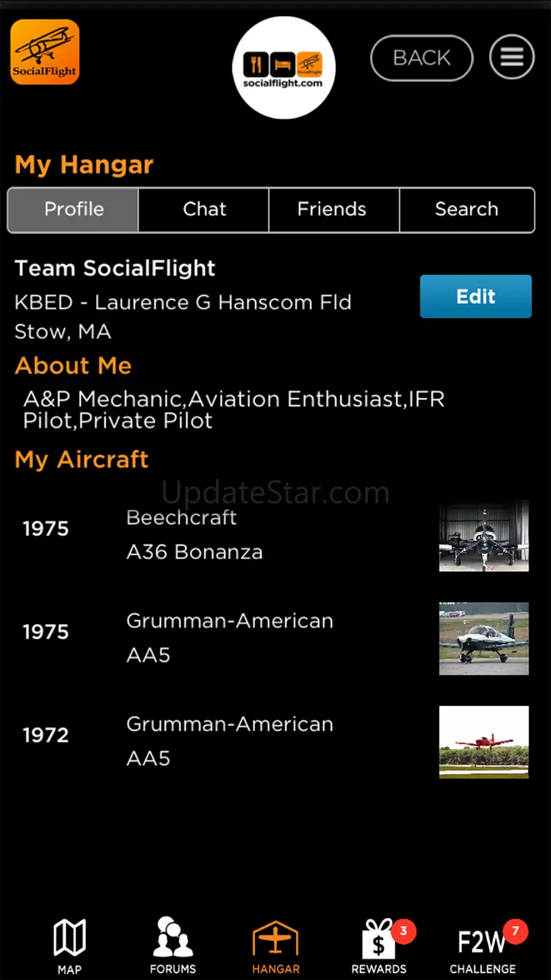The width and height of the screenshot is (551, 980).
Task: View the Beechcraft A36 Bonanza photo
Action: [484, 536]
